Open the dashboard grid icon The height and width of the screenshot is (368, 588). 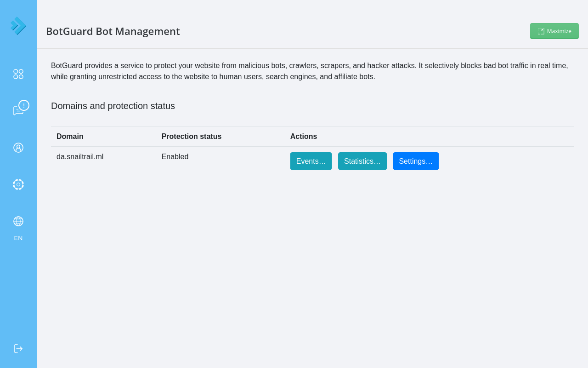(18, 74)
